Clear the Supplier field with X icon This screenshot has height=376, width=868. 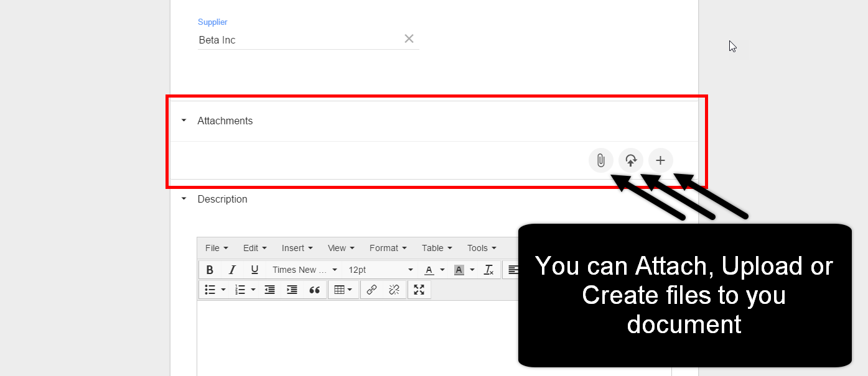click(409, 39)
